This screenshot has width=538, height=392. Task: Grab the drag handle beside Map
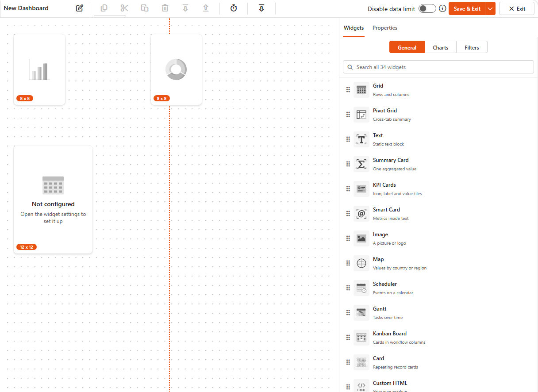pyautogui.click(x=348, y=263)
